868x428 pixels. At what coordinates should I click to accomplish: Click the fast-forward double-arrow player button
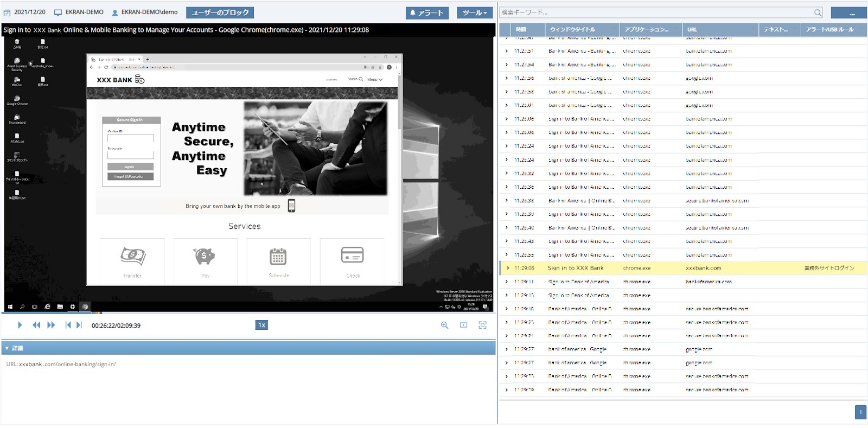click(51, 325)
